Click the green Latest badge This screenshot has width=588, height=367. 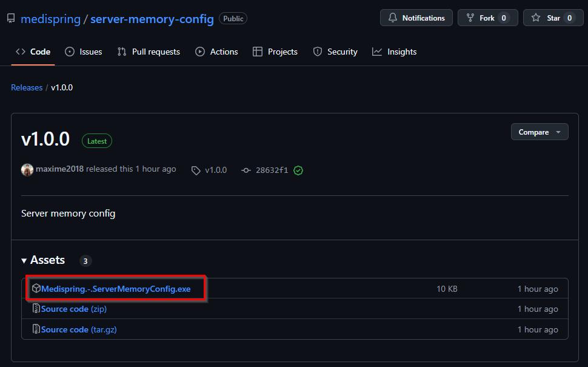pos(97,141)
